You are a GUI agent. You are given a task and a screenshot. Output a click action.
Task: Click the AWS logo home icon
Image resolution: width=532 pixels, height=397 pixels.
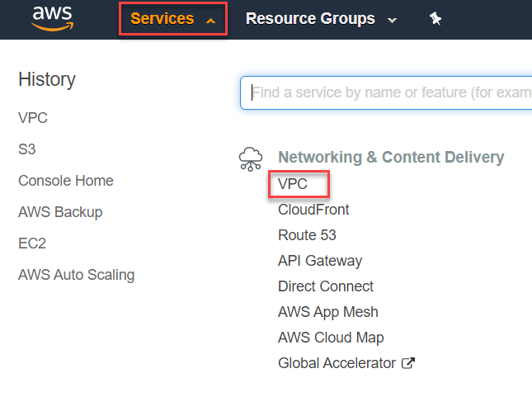point(52,19)
